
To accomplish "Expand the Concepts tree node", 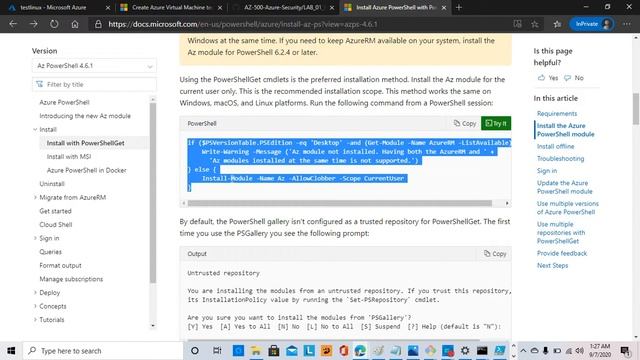I will [35, 306].
